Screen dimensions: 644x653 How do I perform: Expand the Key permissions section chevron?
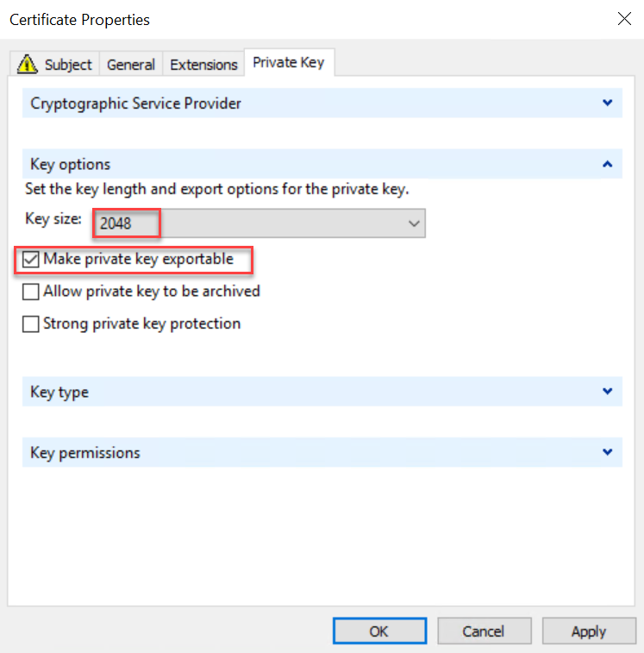[x=608, y=452]
